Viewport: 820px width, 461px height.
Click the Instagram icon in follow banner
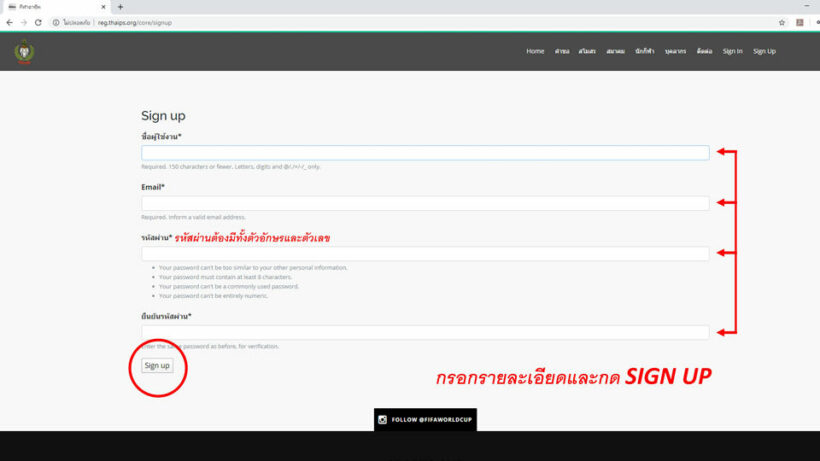point(382,420)
